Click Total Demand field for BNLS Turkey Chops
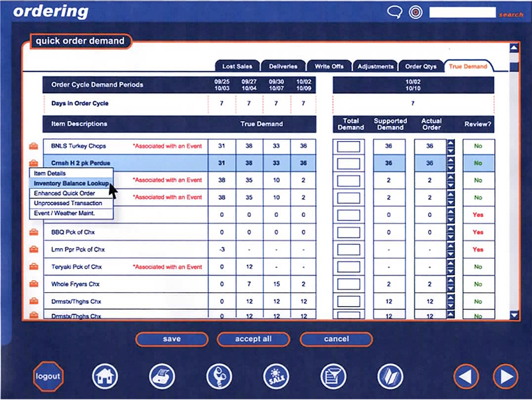 pos(348,146)
